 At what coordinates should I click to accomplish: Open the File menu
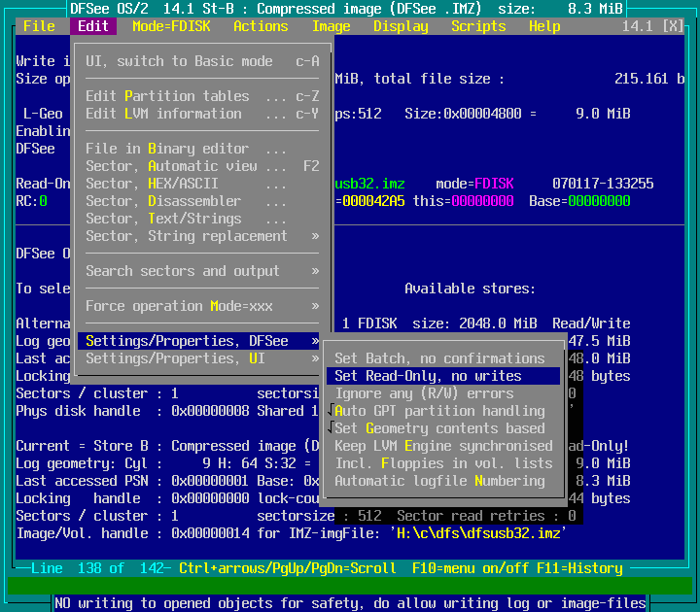click(39, 26)
